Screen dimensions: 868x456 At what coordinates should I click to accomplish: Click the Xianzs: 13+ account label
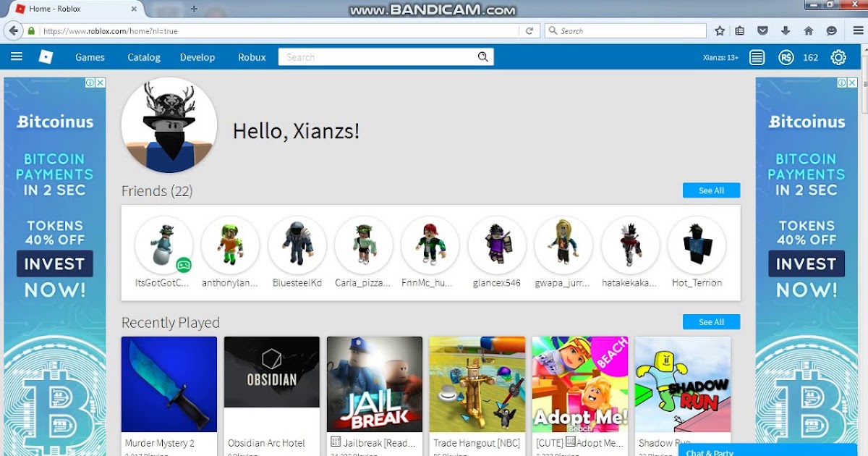pyautogui.click(x=720, y=57)
